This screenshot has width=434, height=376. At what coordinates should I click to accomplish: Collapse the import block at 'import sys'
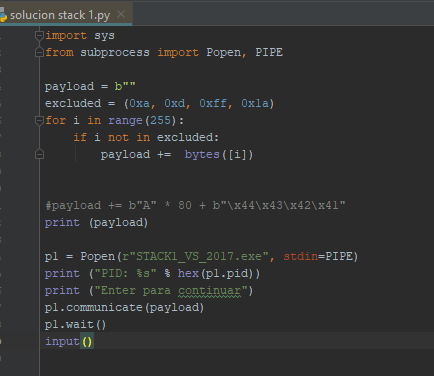coord(39,35)
